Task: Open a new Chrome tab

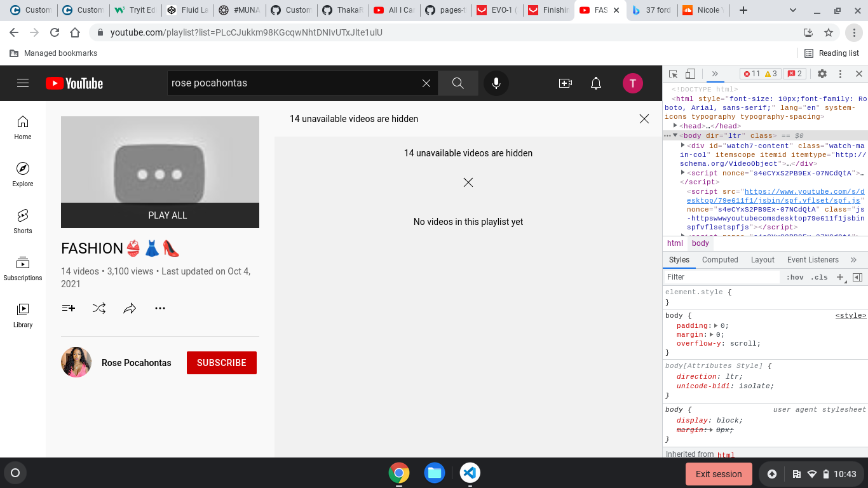Action: pos(743,10)
